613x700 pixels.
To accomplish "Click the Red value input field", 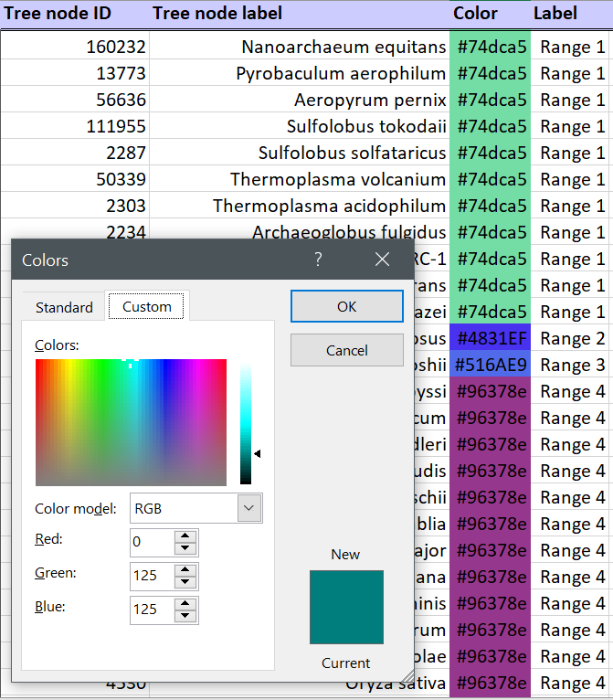I will 153,542.
